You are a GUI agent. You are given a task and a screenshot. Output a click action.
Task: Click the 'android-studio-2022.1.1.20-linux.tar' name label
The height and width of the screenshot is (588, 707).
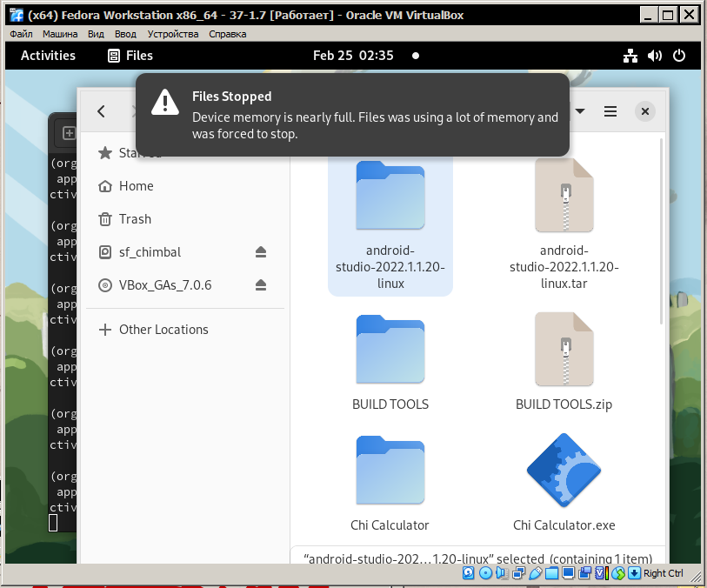coord(564,267)
